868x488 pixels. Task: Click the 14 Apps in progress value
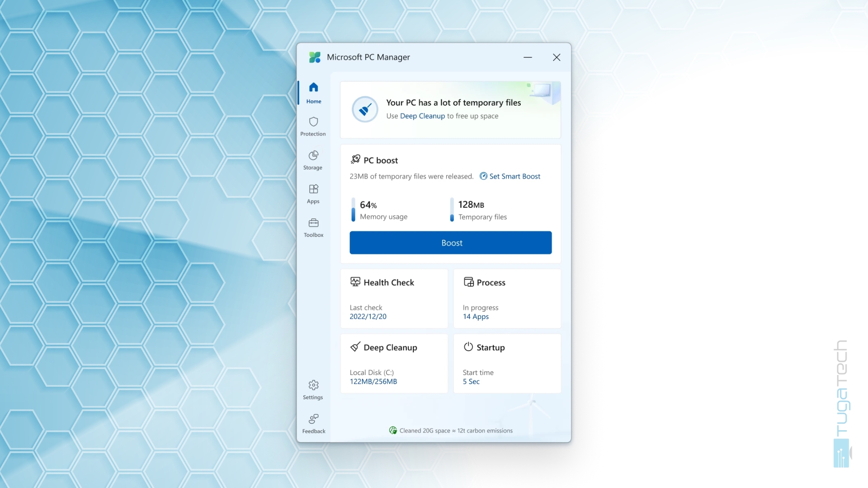(476, 317)
